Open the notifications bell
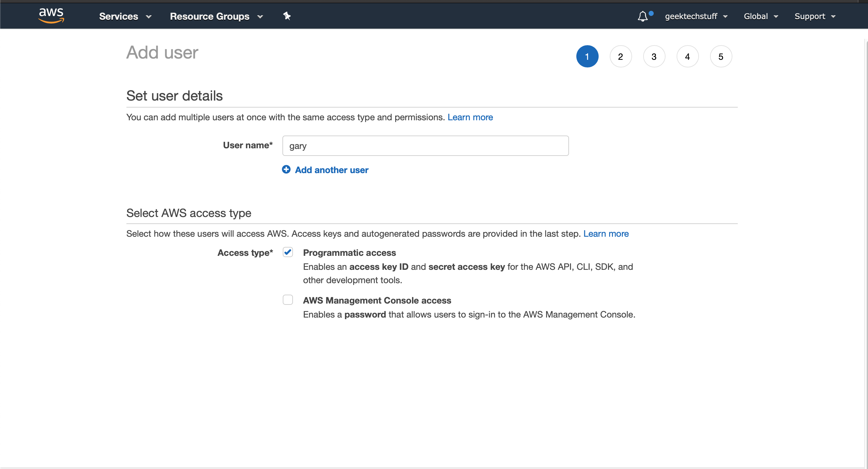Image resolution: width=868 pixels, height=469 pixels. click(643, 16)
